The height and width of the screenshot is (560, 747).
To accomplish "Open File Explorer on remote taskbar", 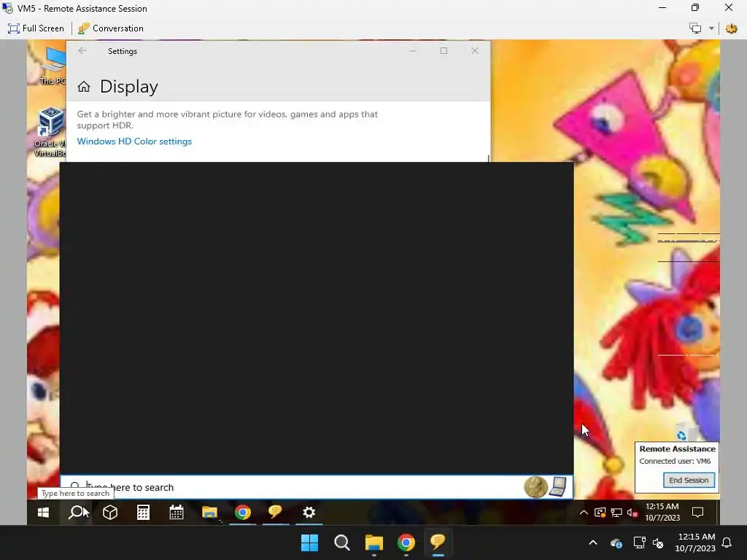I will [x=209, y=513].
